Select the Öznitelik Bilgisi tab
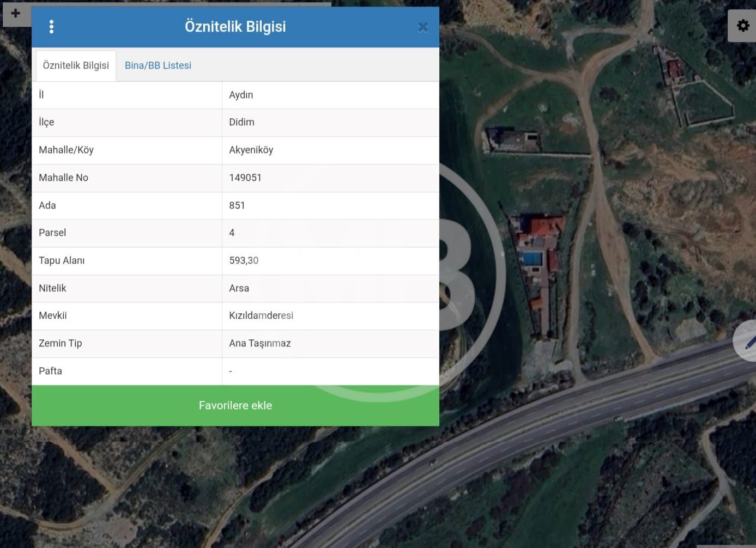The image size is (756, 548). point(76,65)
